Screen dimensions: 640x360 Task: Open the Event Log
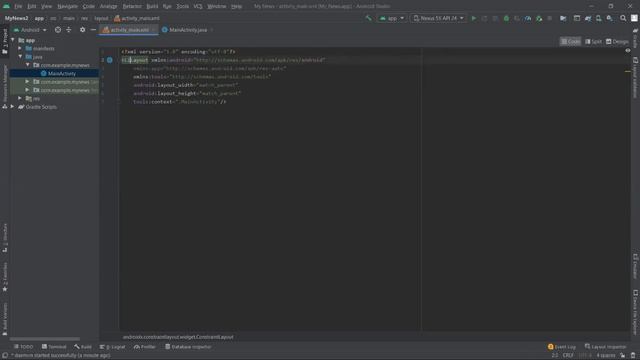(x=562, y=347)
